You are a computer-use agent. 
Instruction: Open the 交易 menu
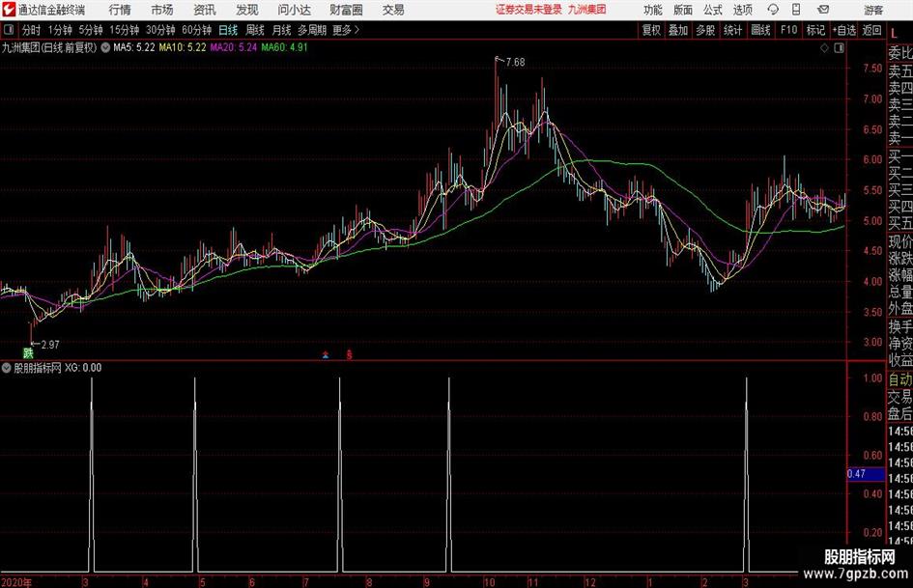point(393,10)
